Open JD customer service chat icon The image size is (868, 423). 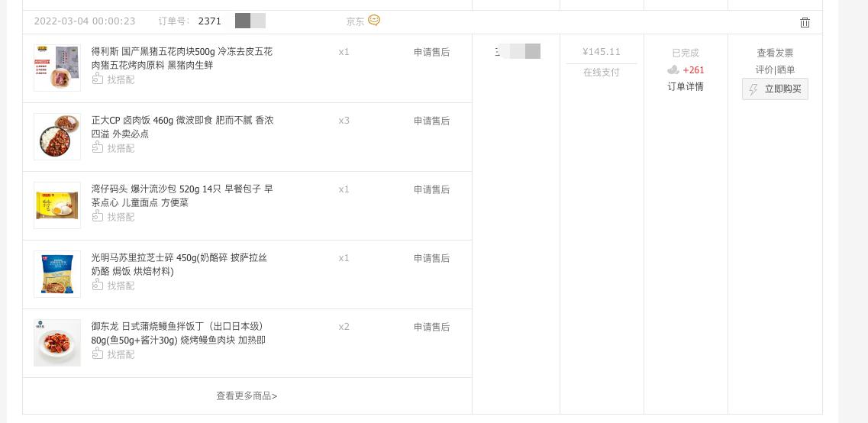(374, 21)
